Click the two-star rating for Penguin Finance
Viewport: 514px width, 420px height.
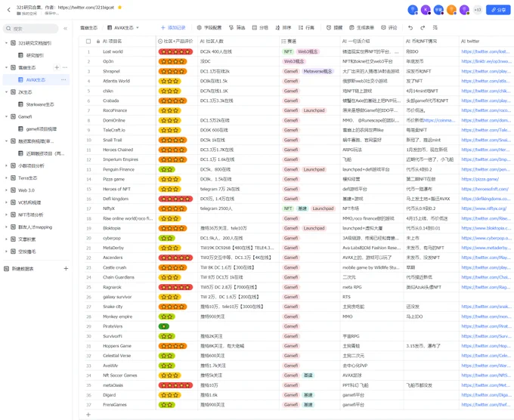pos(166,169)
